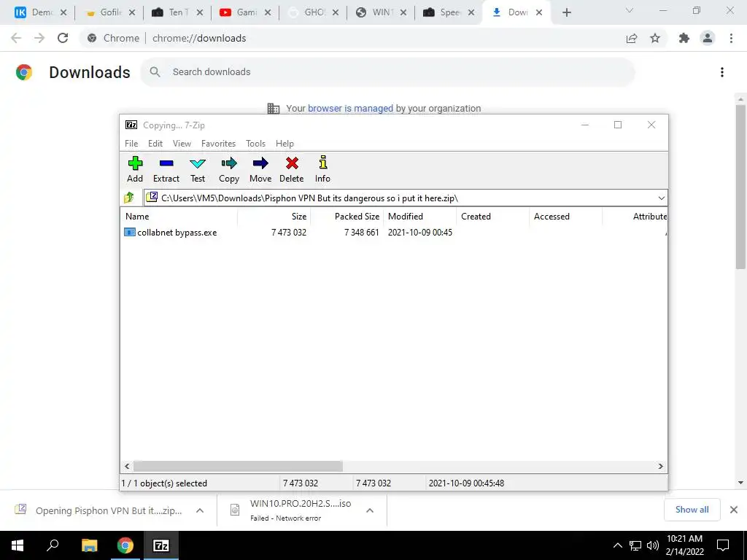
Task: Expand the 7-Zip address bar dropdown
Action: tap(661, 198)
